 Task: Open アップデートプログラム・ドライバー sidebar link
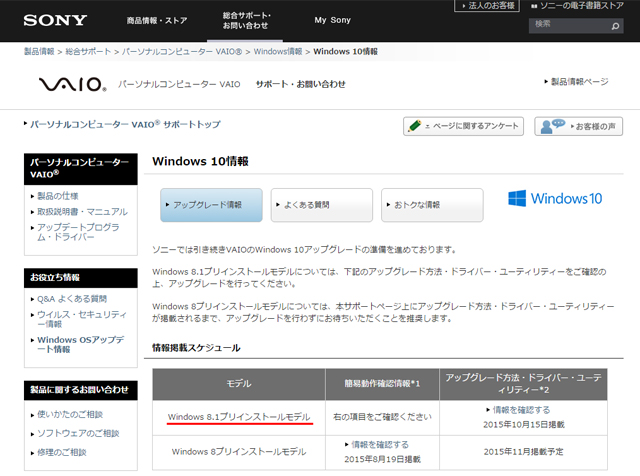pyautogui.click(x=78, y=232)
